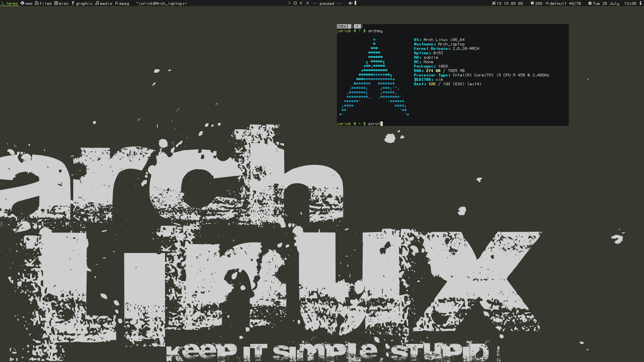Image resolution: width=644 pixels, height=362 pixels.
Task: Switch to the www view
Action: tap(26, 3)
